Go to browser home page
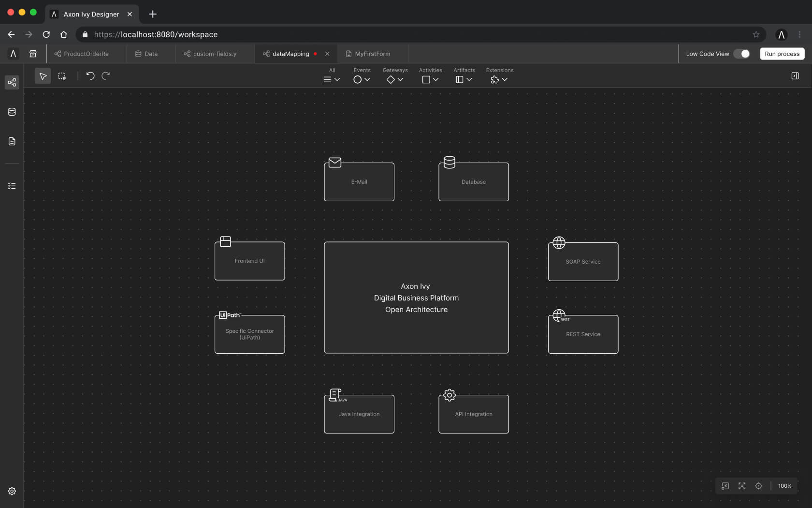The image size is (812, 508). click(64, 34)
